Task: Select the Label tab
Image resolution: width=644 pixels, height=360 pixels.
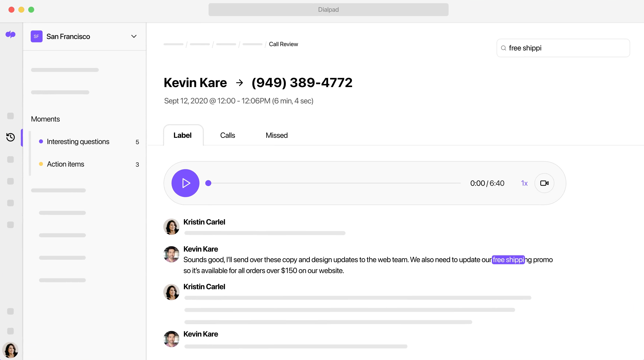Action: pos(182,135)
